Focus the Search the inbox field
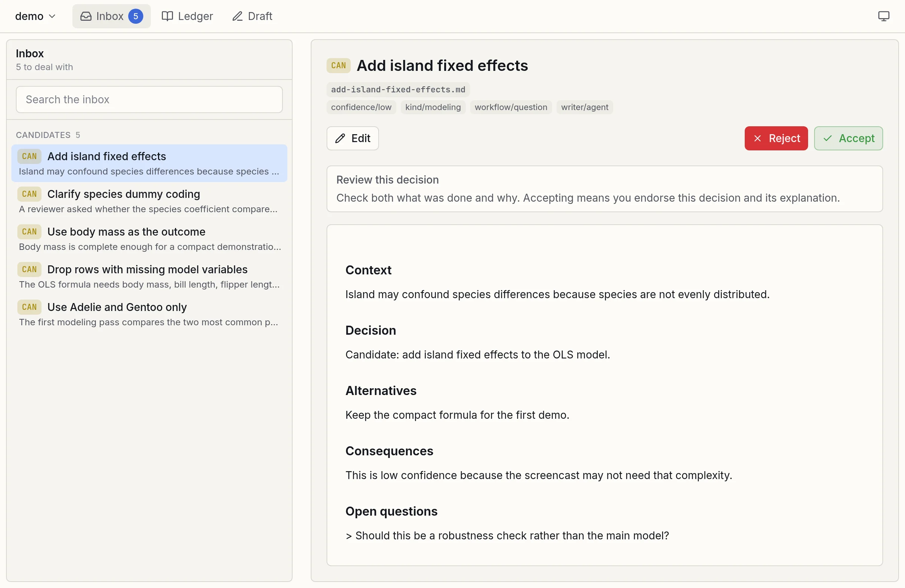Screen dimensions: 905x588 [149, 99]
